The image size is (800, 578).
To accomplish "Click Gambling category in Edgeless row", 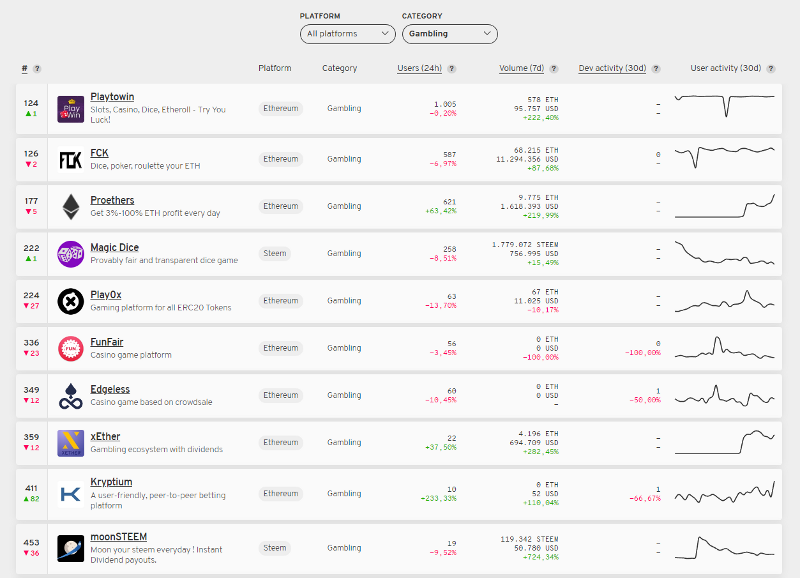I will pyautogui.click(x=344, y=395).
